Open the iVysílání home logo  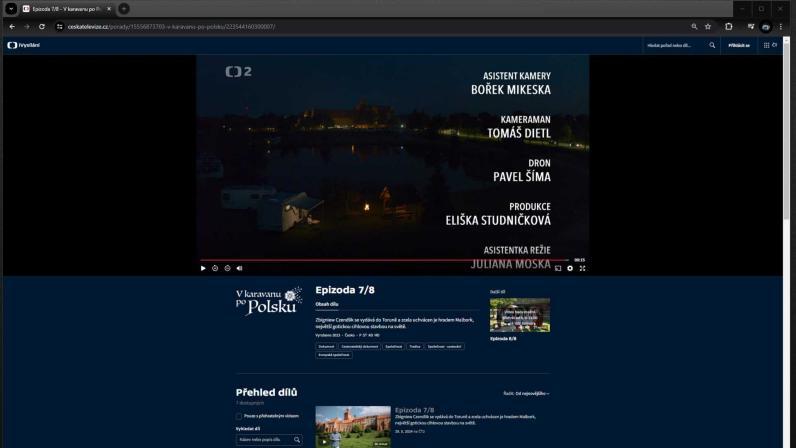pos(23,45)
